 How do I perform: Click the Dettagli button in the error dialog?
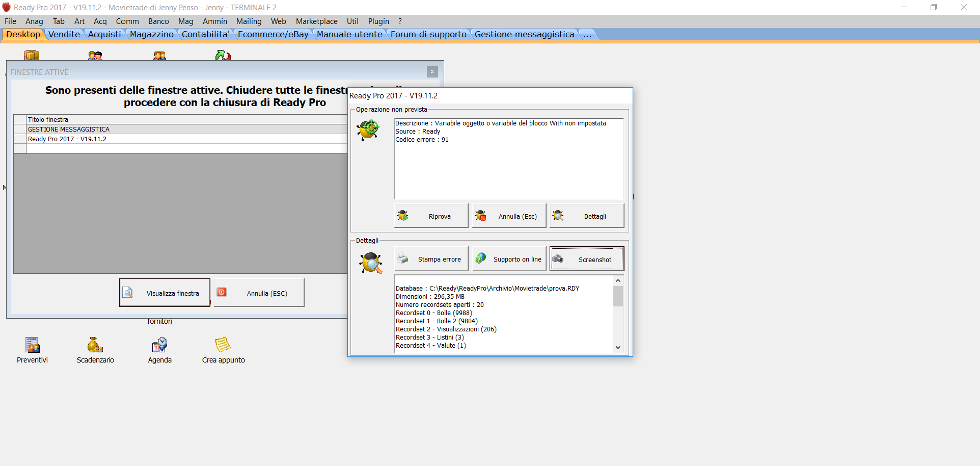click(587, 216)
